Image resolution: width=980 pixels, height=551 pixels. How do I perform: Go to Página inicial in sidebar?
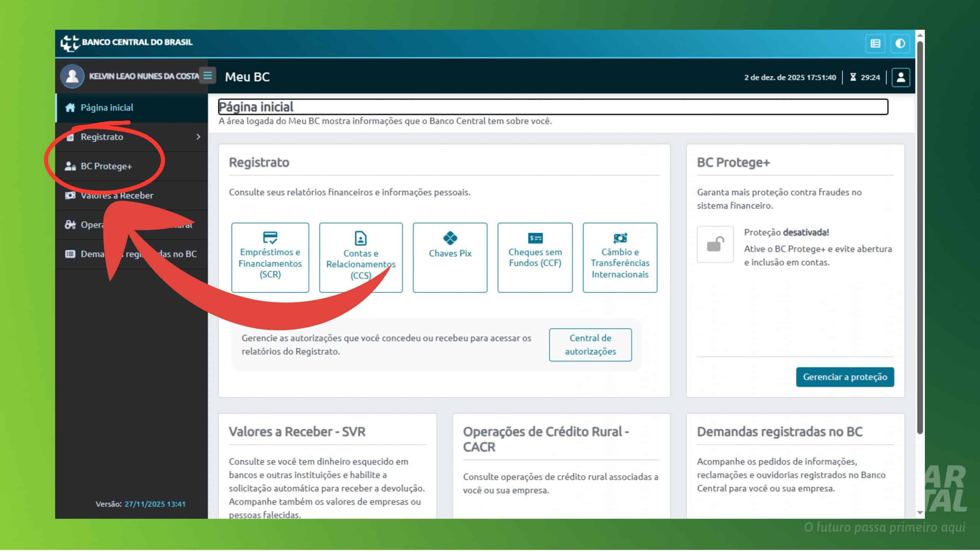click(x=107, y=108)
